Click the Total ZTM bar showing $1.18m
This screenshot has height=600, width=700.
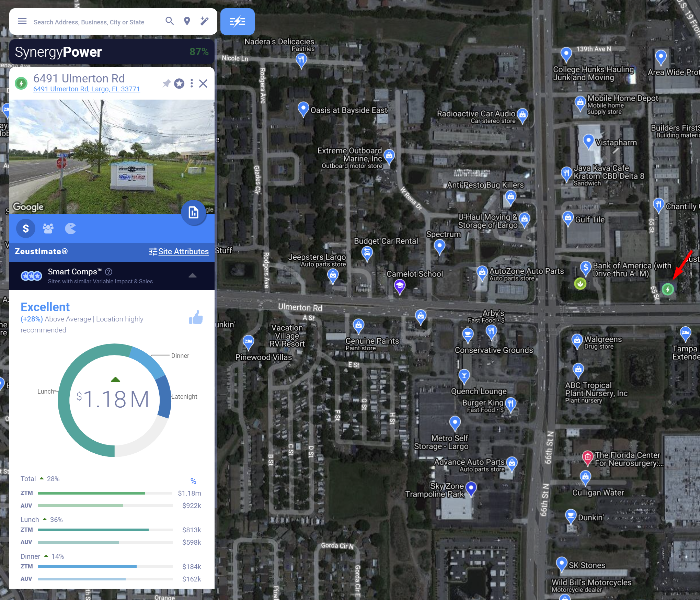click(x=105, y=493)
